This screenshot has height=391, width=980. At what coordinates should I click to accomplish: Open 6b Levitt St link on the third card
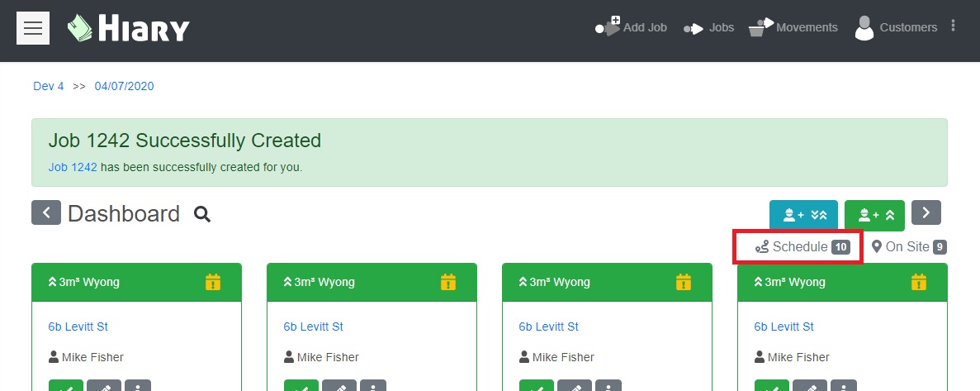[x=549, y=327]
